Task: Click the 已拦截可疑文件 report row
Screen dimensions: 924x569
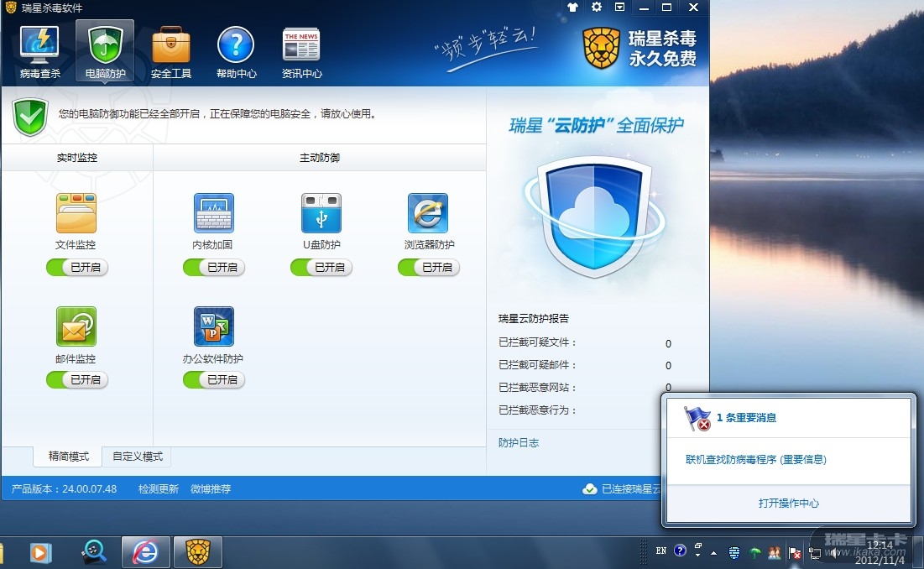Action: [585, 342]
